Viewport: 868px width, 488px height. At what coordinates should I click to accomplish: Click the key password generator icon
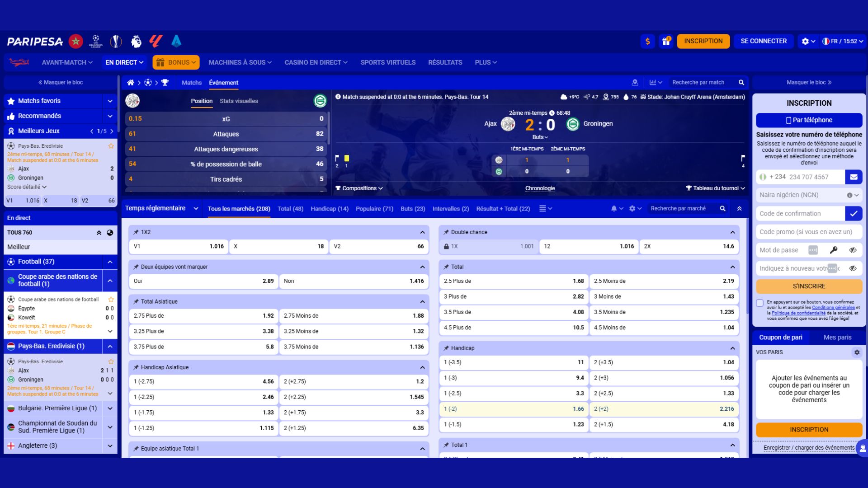834,250
